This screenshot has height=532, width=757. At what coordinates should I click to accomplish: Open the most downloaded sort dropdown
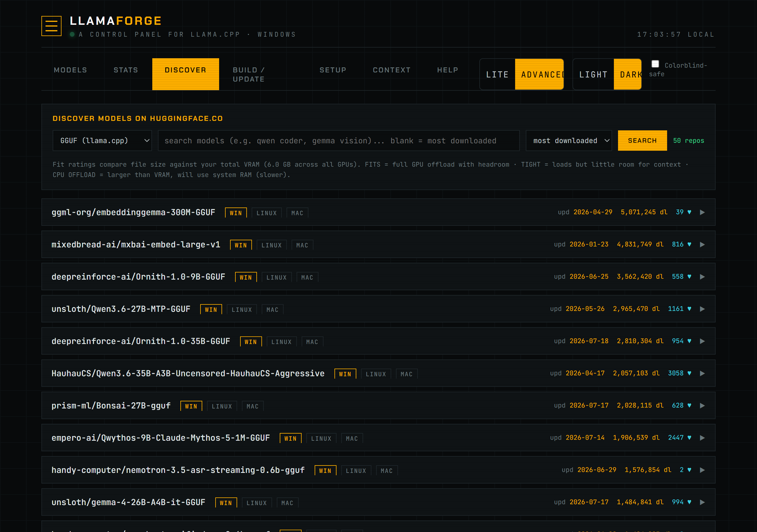coord(569,141)
